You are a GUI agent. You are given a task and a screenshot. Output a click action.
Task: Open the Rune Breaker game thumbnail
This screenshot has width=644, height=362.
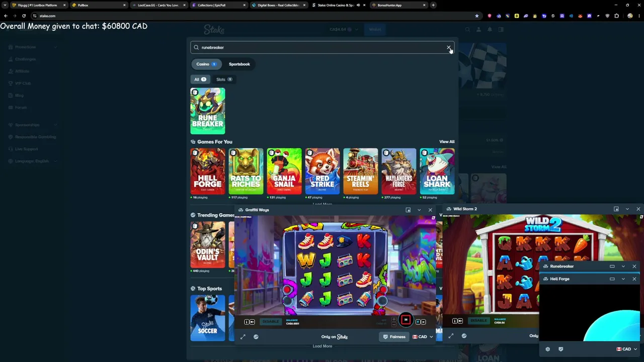208,111
